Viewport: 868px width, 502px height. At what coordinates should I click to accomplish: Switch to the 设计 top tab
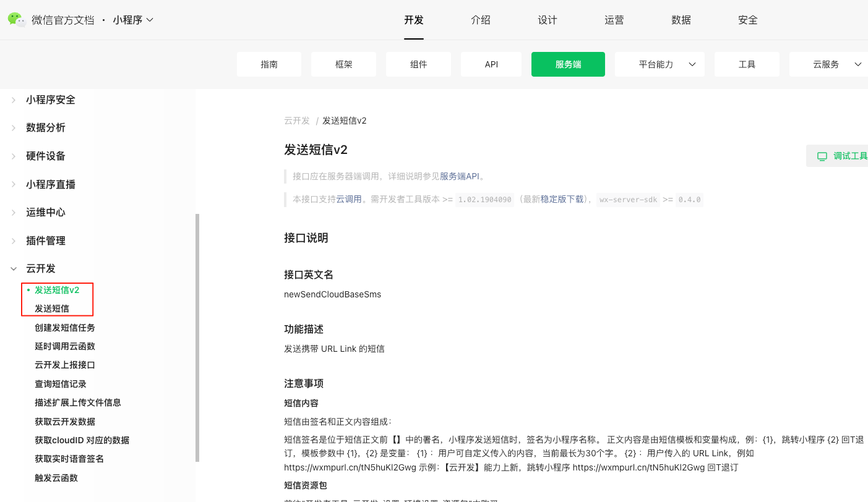coord(548,20)
